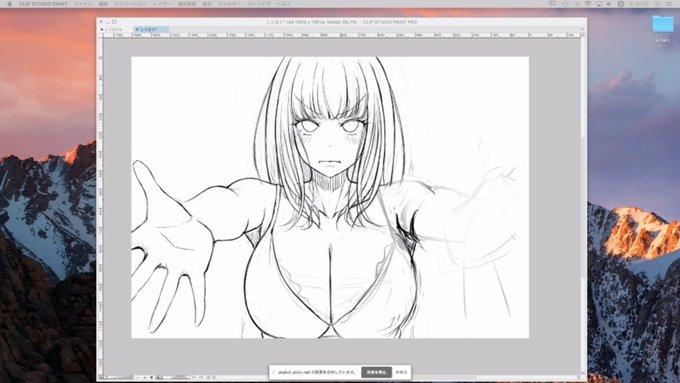Open the 編集 (Edit) menu
This screenshot has height=383, width=680.
coord(103,3)
